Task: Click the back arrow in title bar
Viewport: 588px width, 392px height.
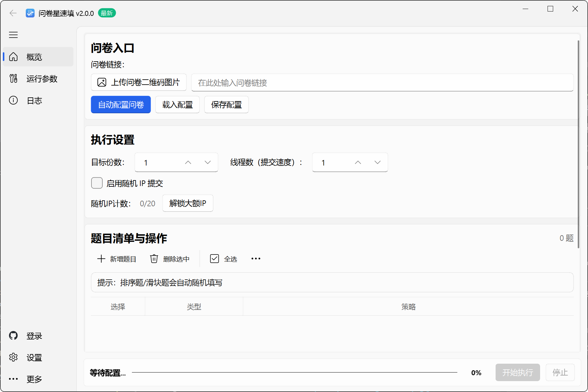Action: (13, 13)
